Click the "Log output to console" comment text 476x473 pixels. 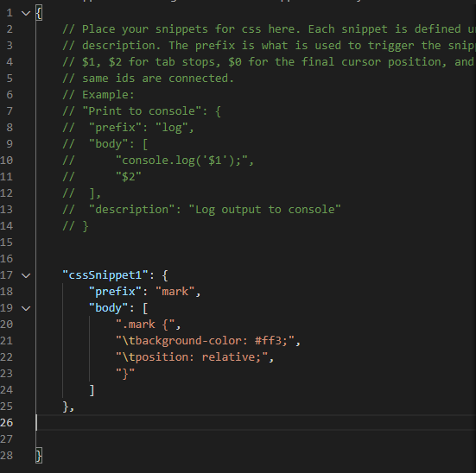coord(264,210)
